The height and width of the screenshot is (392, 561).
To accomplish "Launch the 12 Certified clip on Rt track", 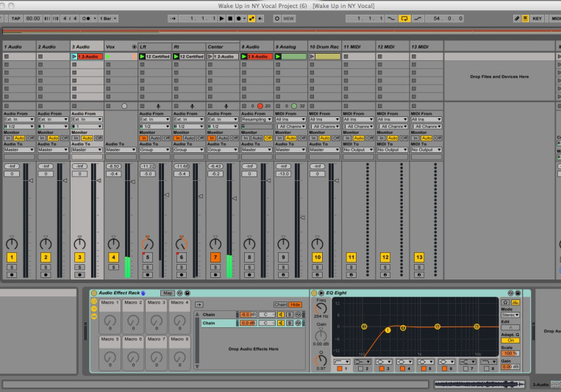I will pos(176,57).
